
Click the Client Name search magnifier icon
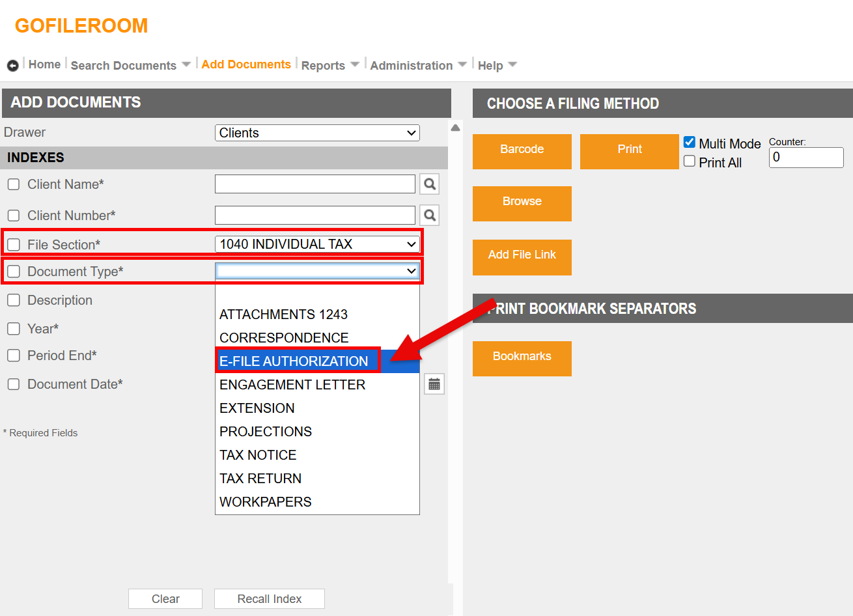click(429, 184)
